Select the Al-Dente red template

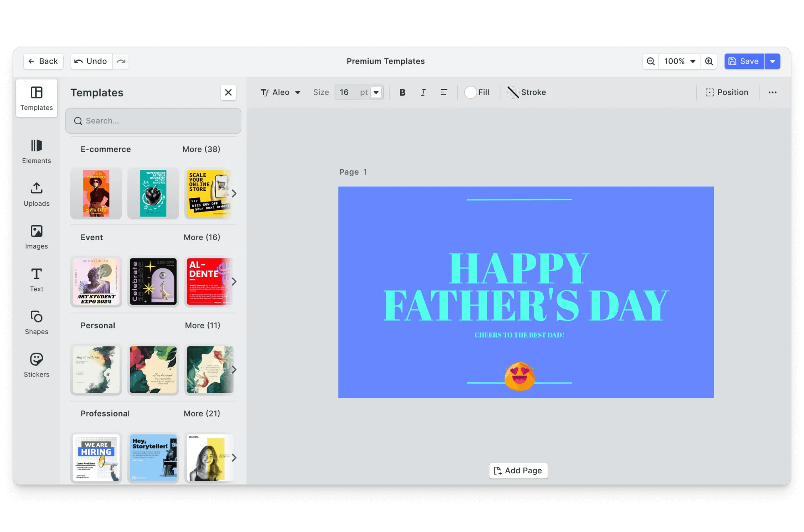(209, 281)
